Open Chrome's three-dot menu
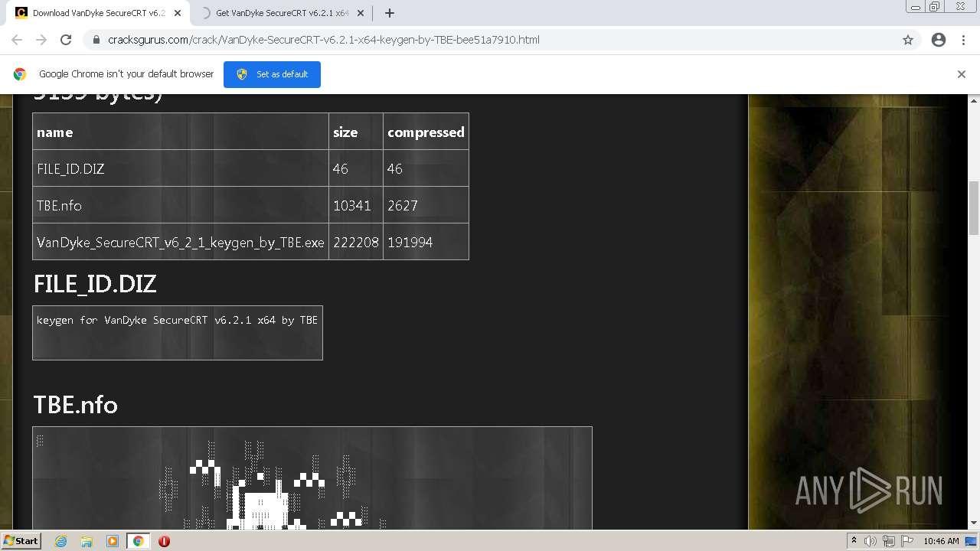This screenshot has height=551, width=980. [x=963, y=40]
